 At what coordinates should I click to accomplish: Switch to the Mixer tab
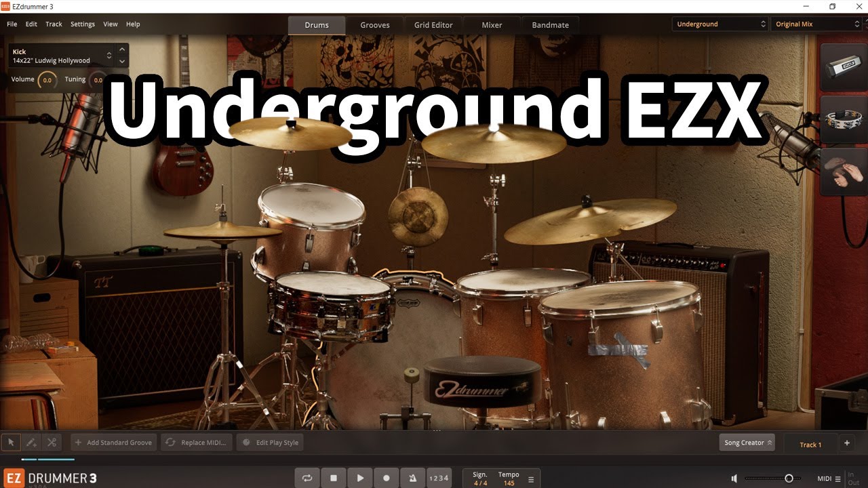coord(492,25)
